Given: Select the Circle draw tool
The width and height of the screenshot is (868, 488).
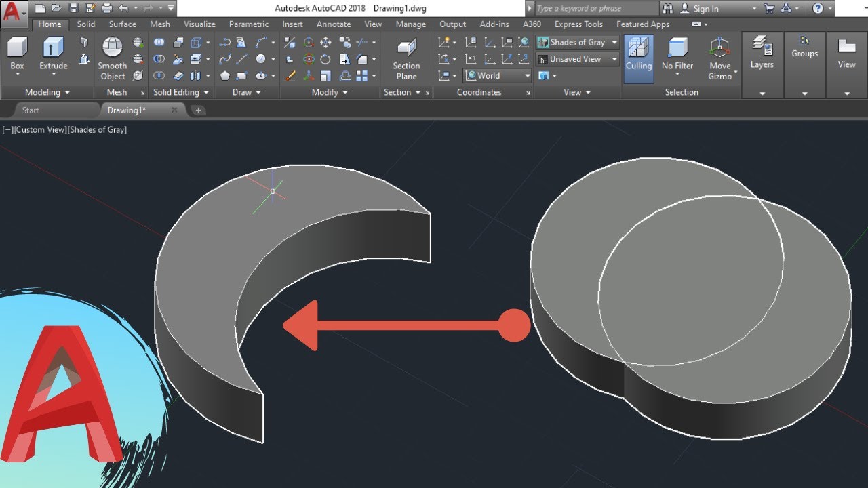Looking at the screenshot, I should coord(261,59).
